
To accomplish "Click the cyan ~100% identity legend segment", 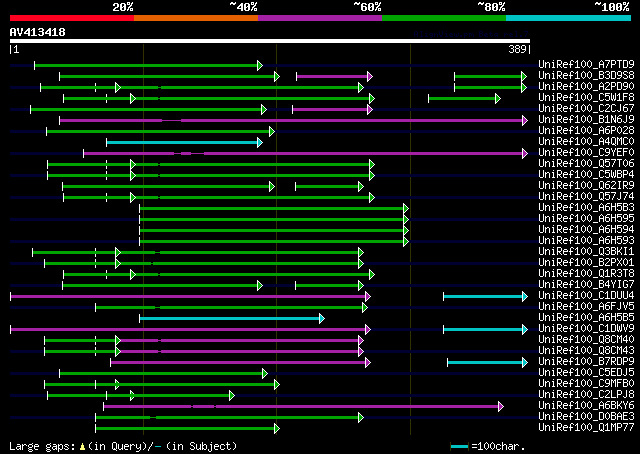I will (568, 18).
